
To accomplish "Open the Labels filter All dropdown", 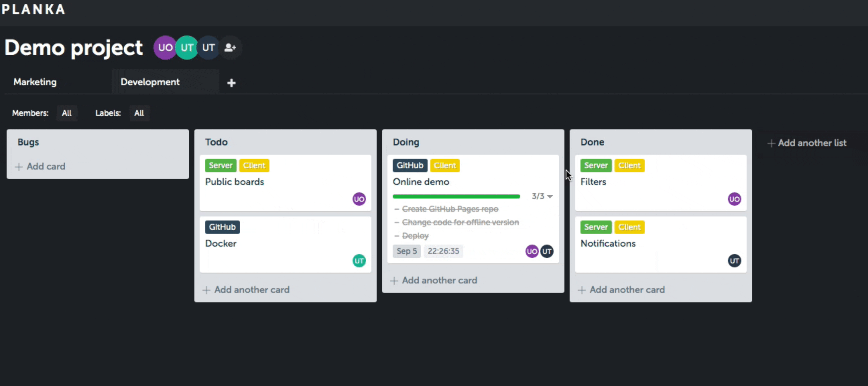I will coord(139,113).
